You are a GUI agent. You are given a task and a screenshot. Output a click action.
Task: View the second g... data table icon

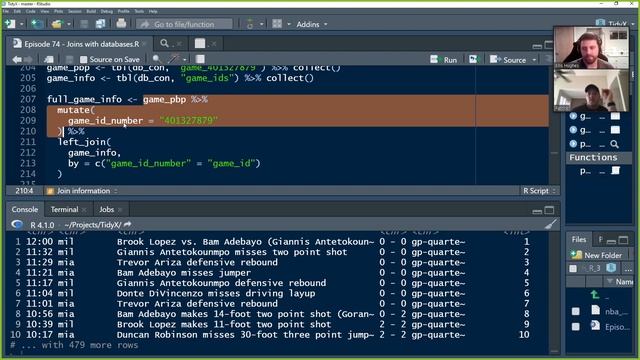615,130
